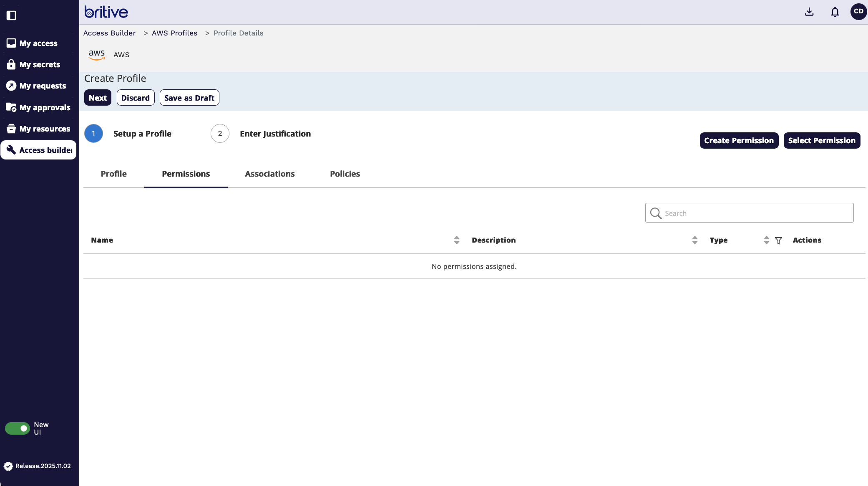Turn off the New UI toggle

17,428
